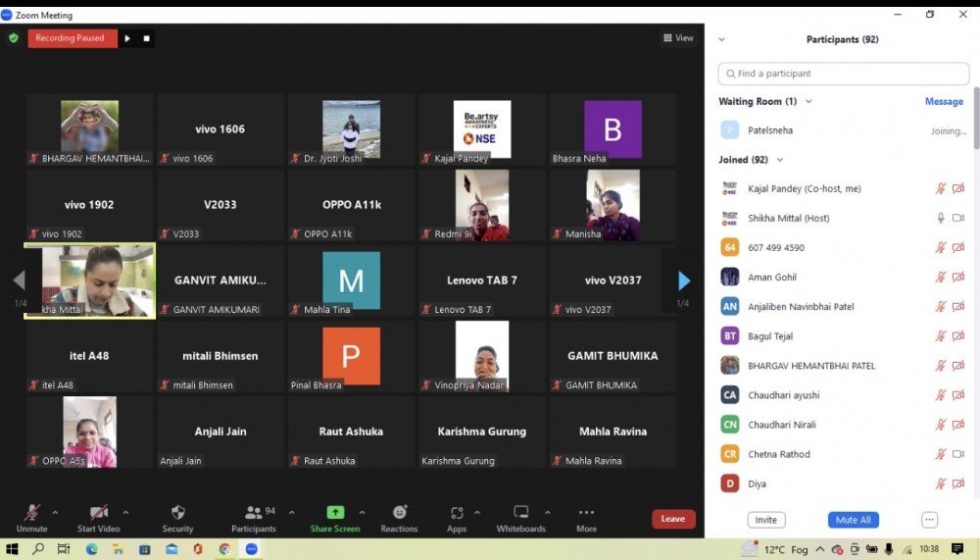980x560 pixels.
Task: Expand the Waiting Room section chevron
Action: pos(808,102)
